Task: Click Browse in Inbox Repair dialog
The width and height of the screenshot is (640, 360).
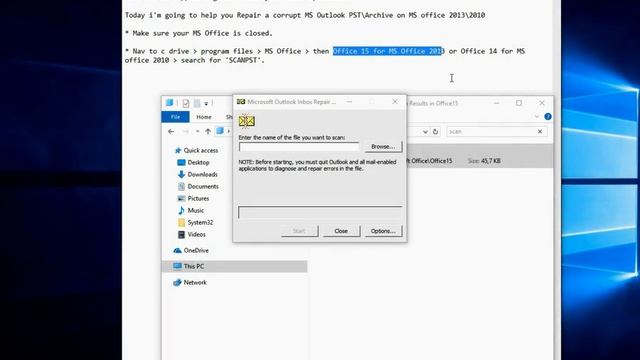Action: pos(383,147)
